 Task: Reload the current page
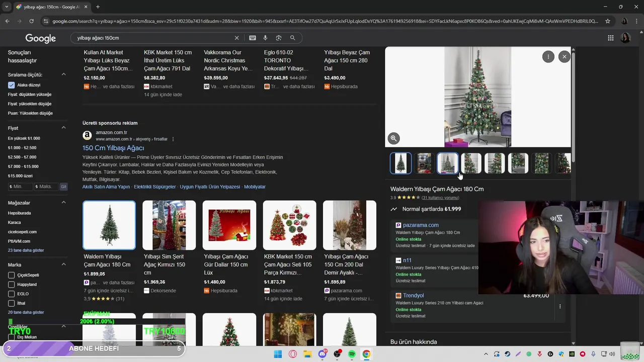click(31, 21)
